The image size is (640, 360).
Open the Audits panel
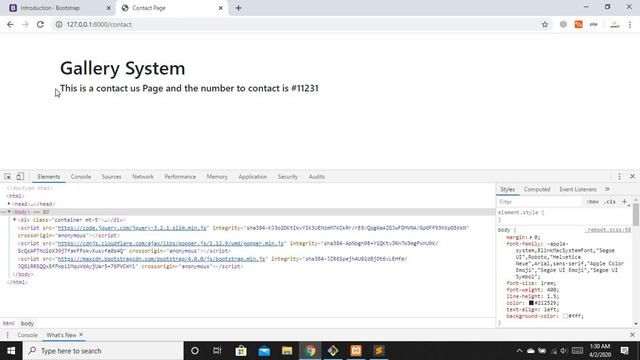(x=317, y=177)
